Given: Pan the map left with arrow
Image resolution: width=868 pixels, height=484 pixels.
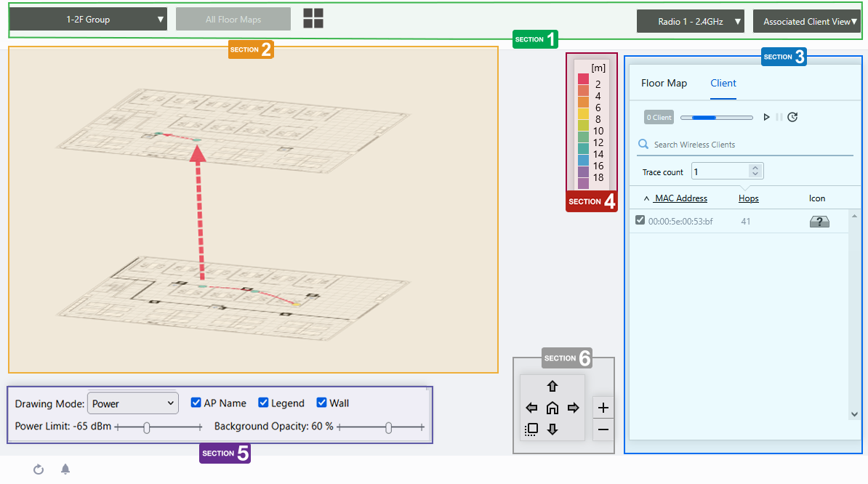Looking at the screenshot, I should 531,408.
